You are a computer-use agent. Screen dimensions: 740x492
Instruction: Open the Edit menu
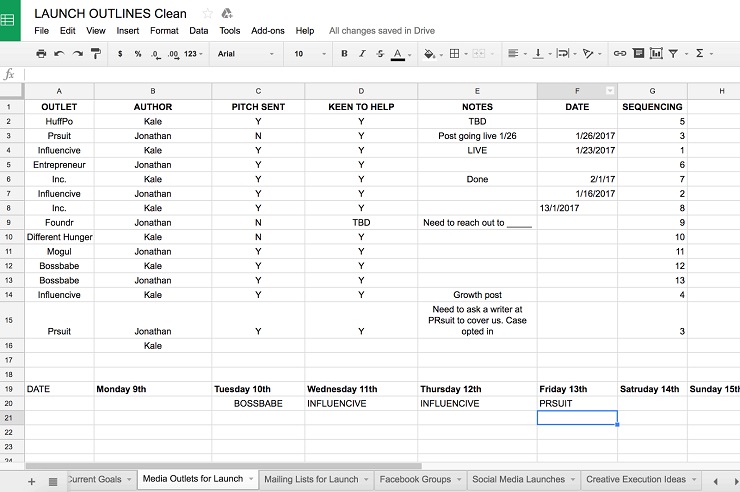(x=67, y=31)
